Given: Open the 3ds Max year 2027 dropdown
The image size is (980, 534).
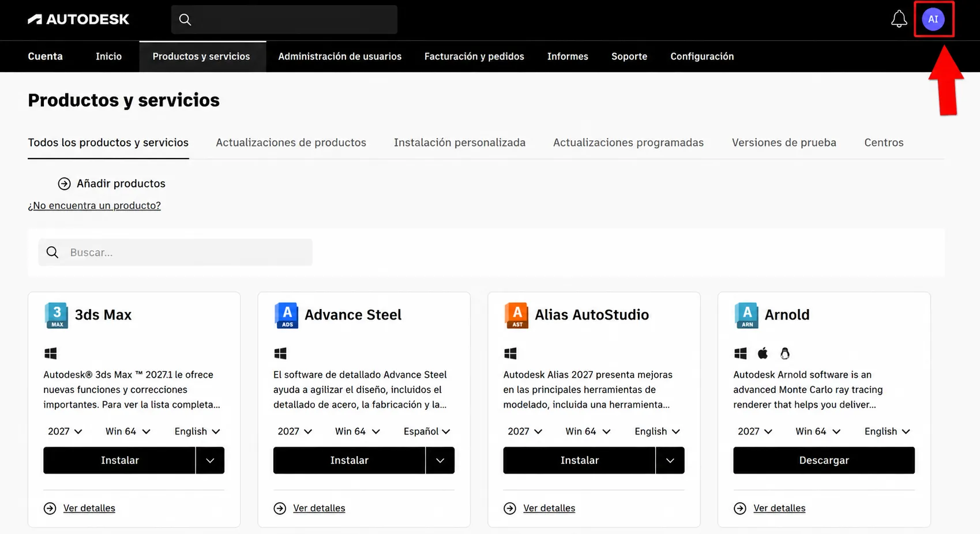Looking at the screenshot, I should (65, 431).
